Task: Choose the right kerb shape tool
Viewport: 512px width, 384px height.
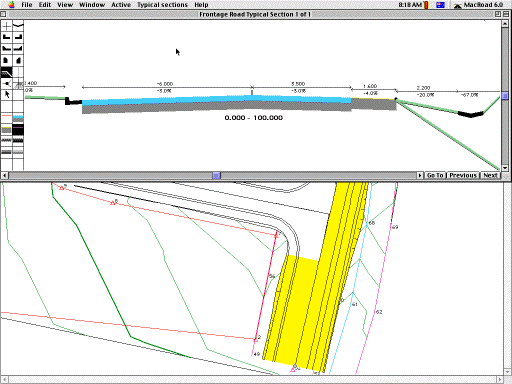Action: point(18,37)
